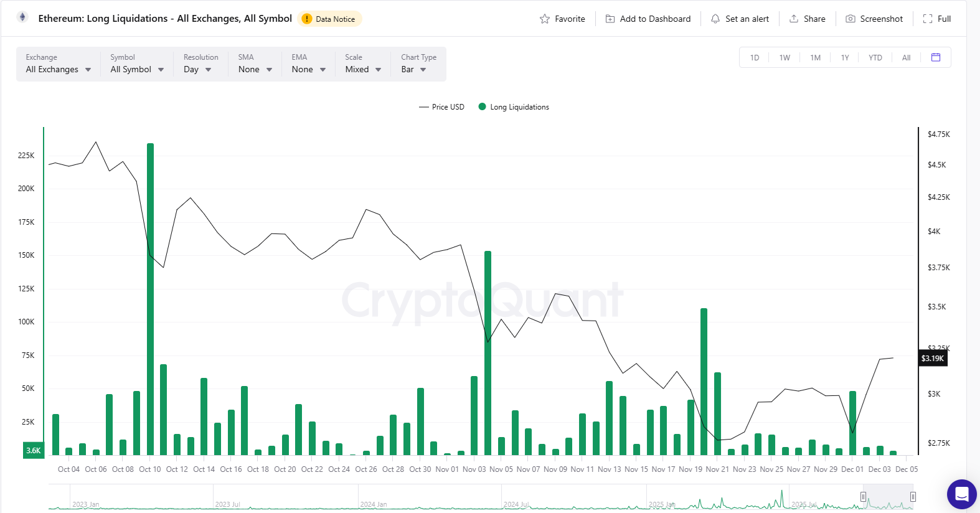
Task: Click the Data Notice badge
Action: coord(329,19)
